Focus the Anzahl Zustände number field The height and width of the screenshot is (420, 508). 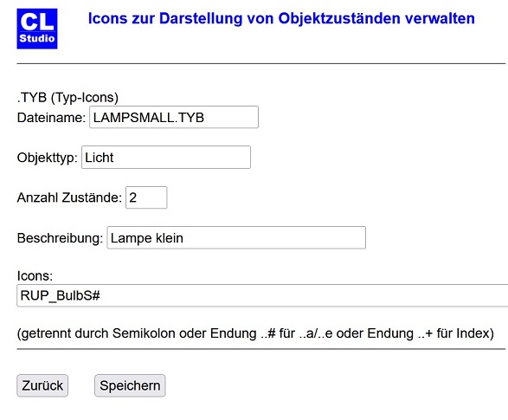coord(146,197)
